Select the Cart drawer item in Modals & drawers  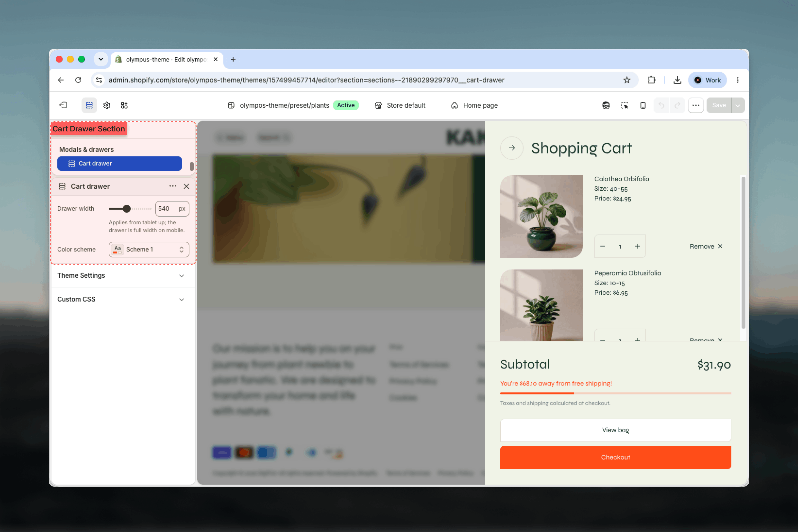[x=120, y=164]
